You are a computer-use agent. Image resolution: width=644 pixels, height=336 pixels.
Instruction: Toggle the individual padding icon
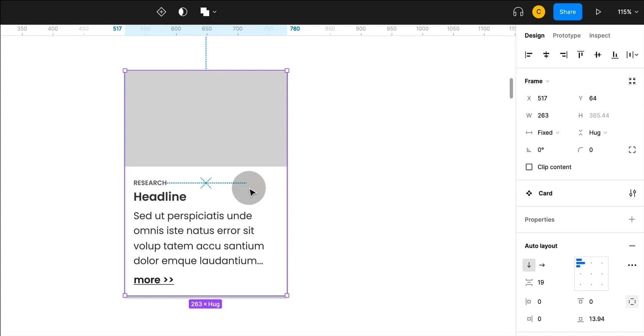tap(632, 302)
